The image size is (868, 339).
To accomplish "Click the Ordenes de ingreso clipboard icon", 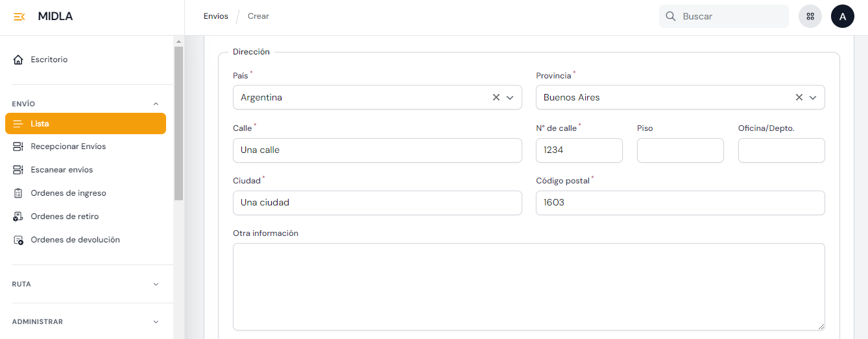I will [18, 193].
